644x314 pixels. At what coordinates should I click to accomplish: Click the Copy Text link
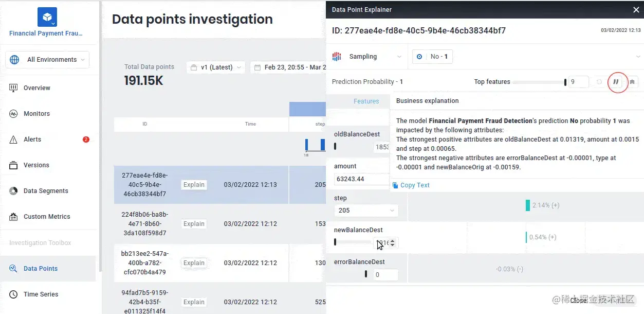click(x=415, y=185)
